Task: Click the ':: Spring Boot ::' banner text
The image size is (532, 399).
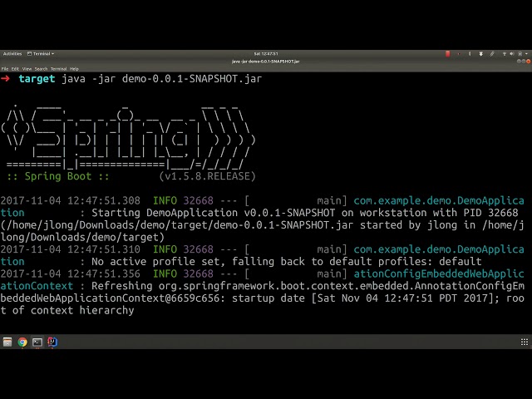Action: pos(58,176)
